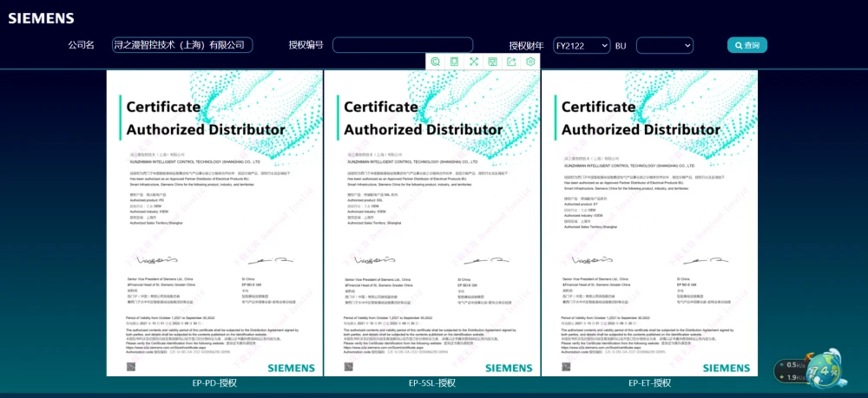This screenshot has width=868, height=398.
Task: Click the 74% globe memory widget
Action: 824,369
